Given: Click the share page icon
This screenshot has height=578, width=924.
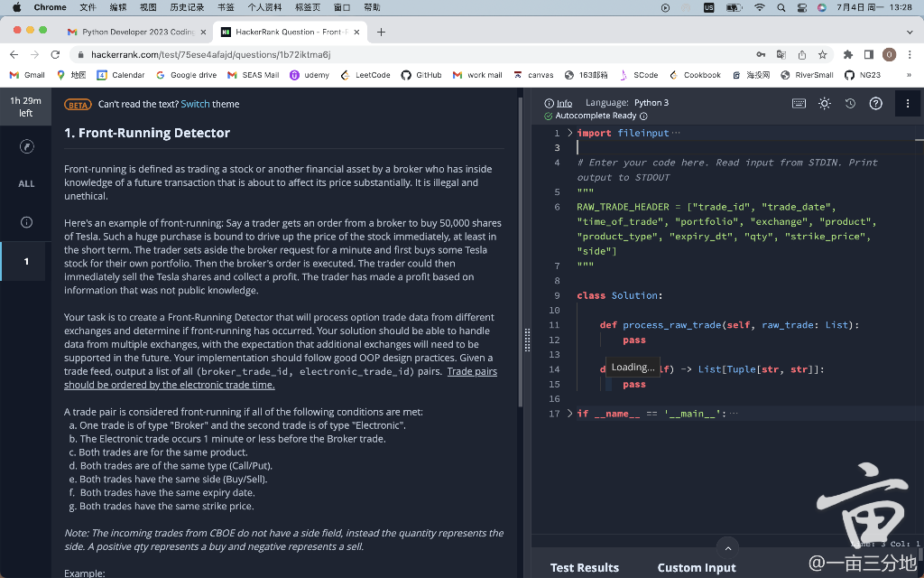Looking at the screenshot, I should (x=802, y=54).
